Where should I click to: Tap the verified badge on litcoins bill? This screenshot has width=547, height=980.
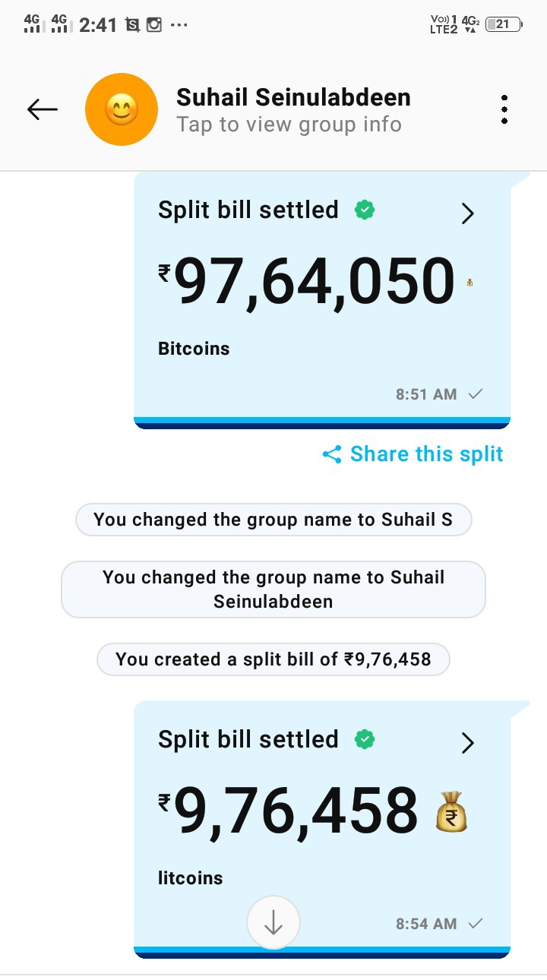point(365,739)
